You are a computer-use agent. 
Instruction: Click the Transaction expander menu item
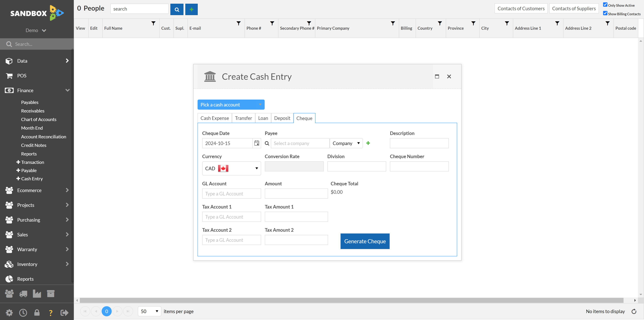click(x=32, y=162)
